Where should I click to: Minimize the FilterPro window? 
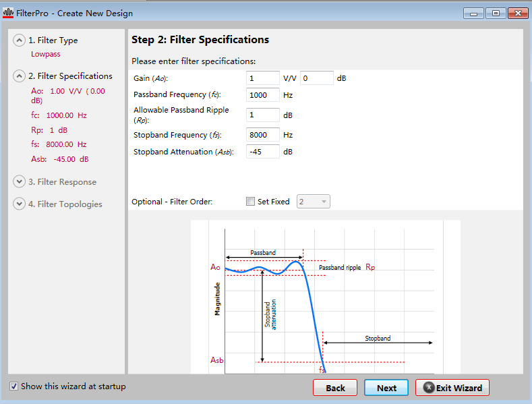(x=473, y=13)
